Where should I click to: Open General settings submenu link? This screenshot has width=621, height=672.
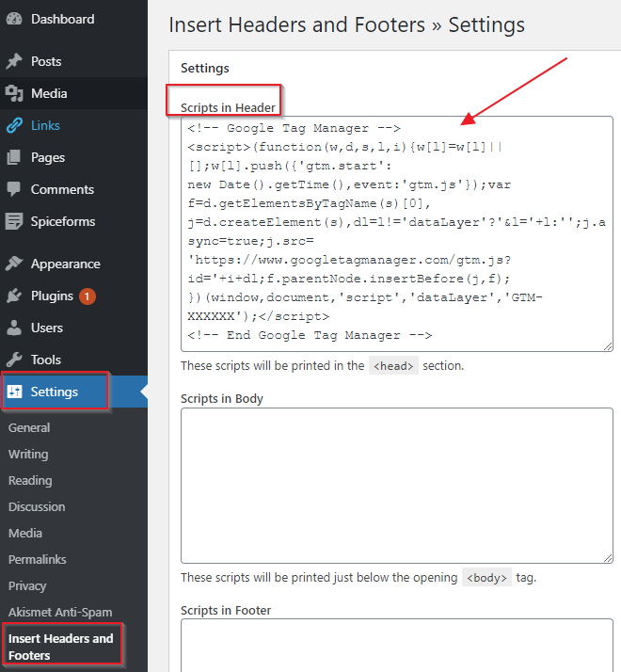pos(29,427)
